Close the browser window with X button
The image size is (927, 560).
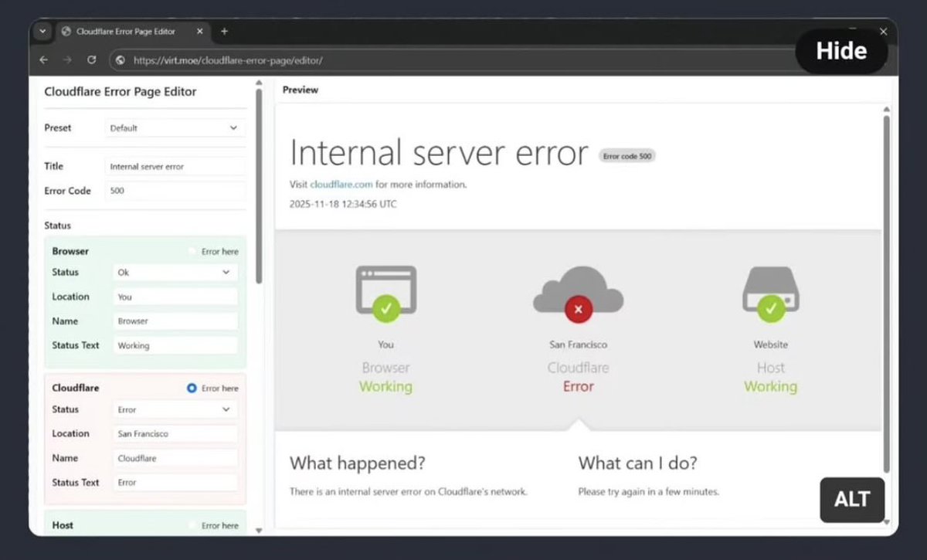point(883,32)
